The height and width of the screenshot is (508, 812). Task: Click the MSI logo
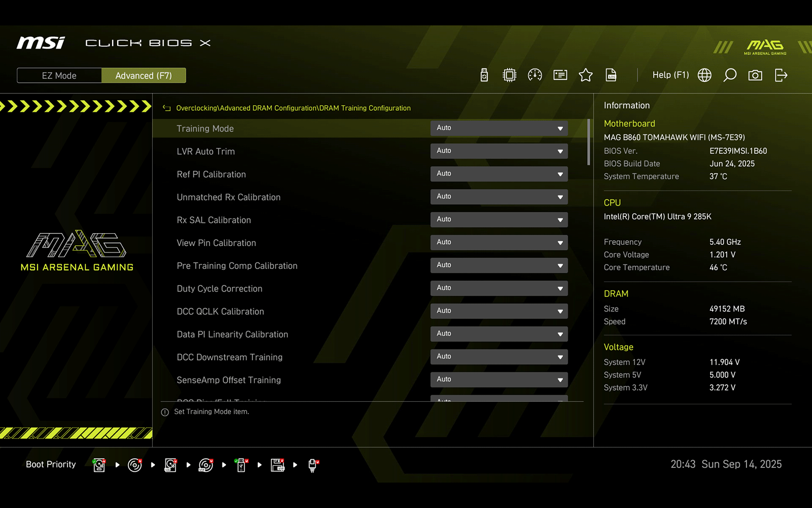point(41,43)
